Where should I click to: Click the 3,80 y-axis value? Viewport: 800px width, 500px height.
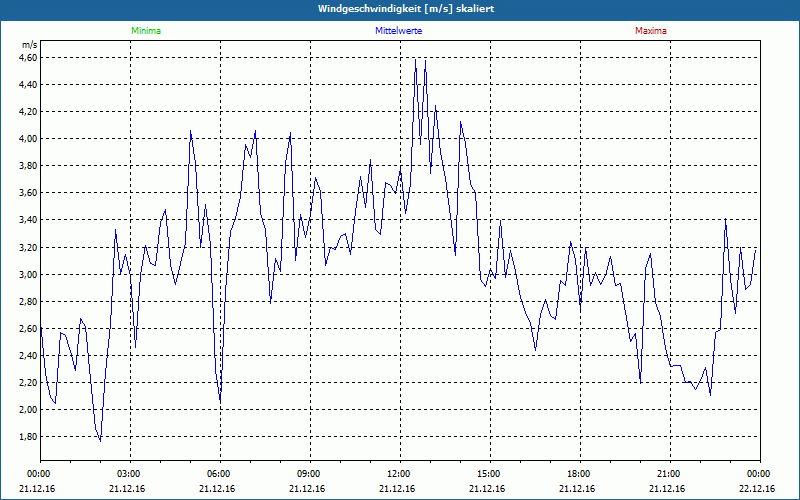coord(29,166)
